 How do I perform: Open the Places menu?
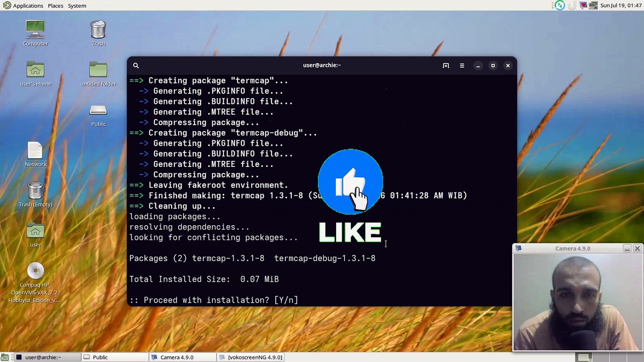click(55, 6)
